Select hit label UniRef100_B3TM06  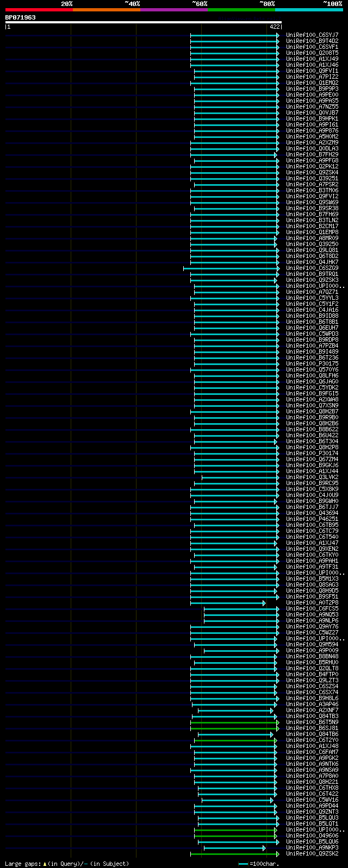(x=312, y=190)
